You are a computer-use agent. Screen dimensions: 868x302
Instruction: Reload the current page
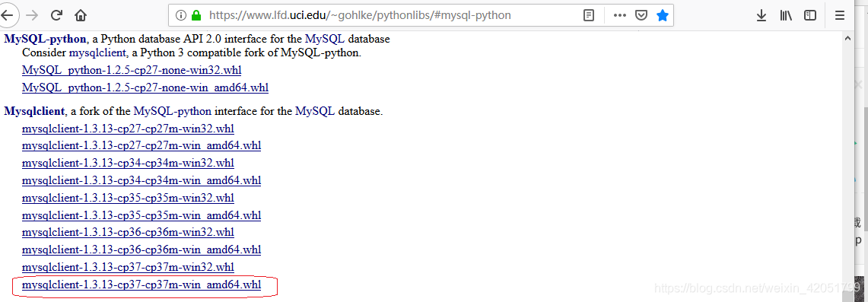click(56, 15)
